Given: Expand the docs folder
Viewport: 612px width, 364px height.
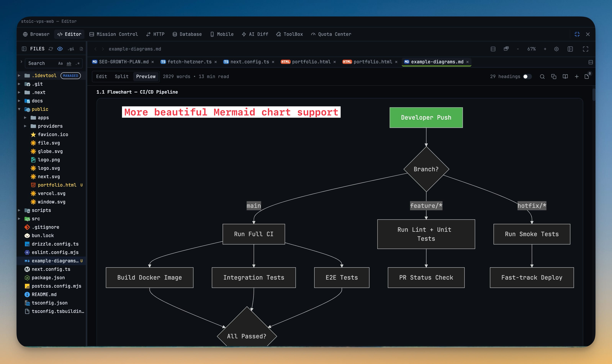Looking at the screenshot, I should tap(19, 101).
